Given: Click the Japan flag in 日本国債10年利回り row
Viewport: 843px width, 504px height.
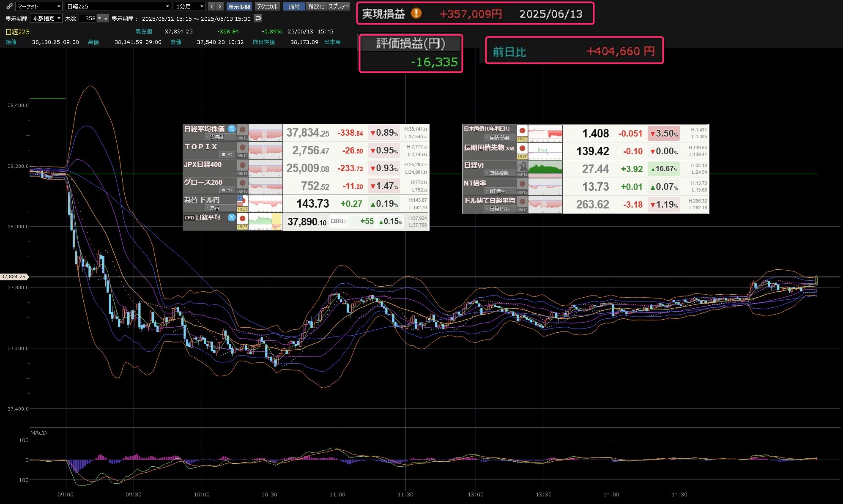Looking at the screenshot, I should [523, 130].
